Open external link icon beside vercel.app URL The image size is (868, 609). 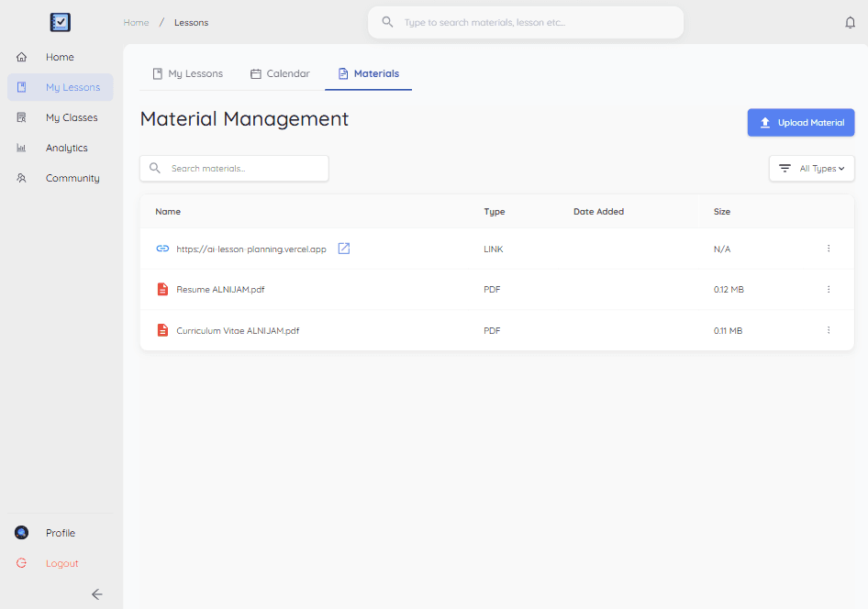[344, 249]
